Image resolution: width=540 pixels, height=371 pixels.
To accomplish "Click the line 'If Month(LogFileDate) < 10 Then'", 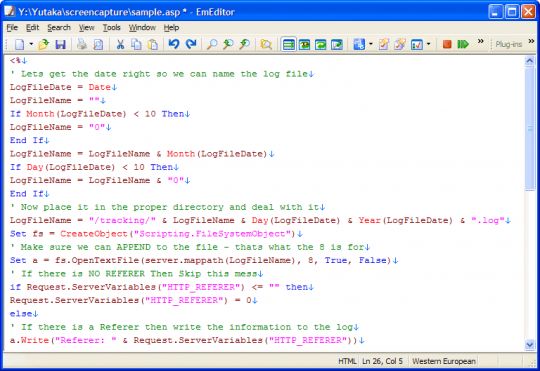I will (100, 114).
